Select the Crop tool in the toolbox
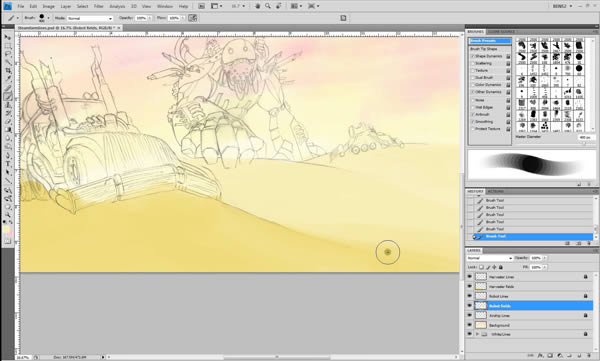Viewport: 600px width, 361px height. tap(7, 71)
